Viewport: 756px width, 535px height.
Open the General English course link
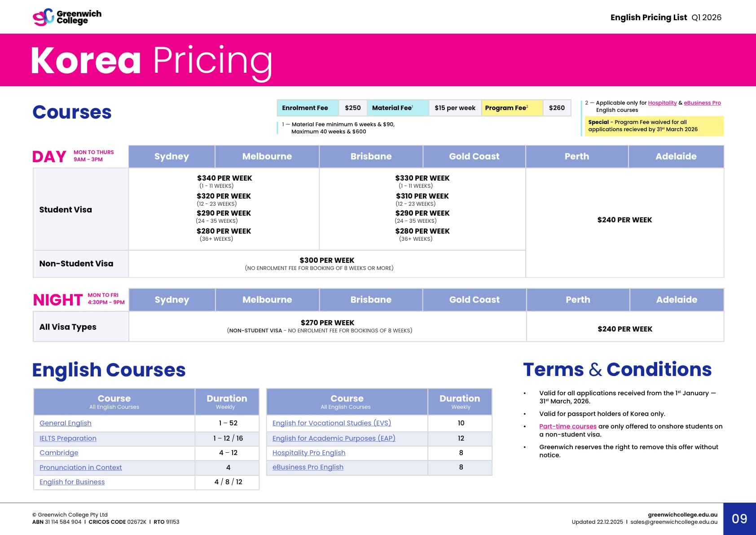pyautogui.click(x=66, y=423)
